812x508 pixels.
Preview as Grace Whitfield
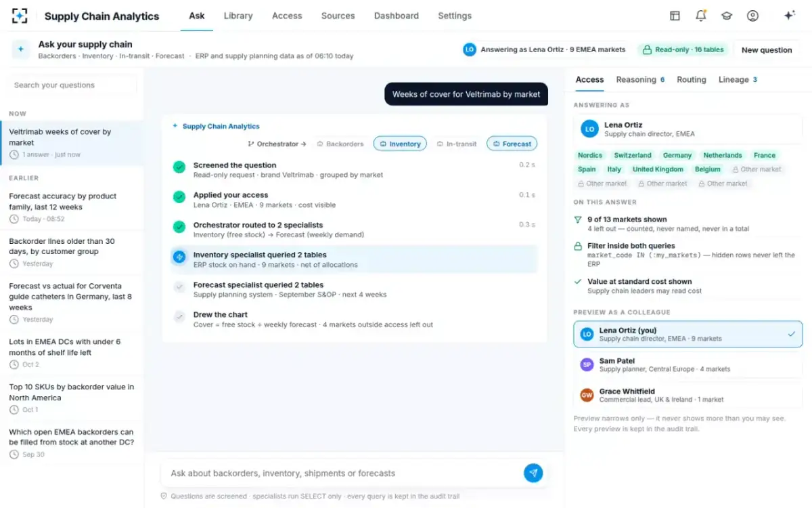coord(687,395)
